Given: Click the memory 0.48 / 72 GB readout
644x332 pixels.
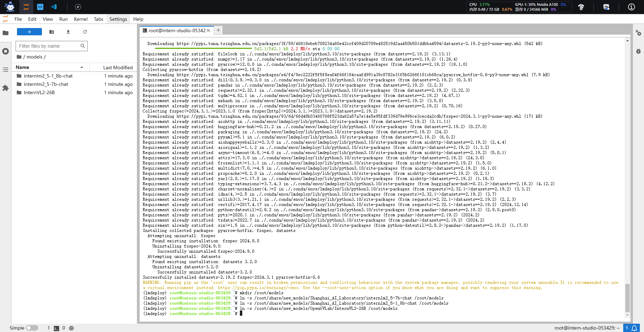Looking at the screenshot, I should [490, 9].
